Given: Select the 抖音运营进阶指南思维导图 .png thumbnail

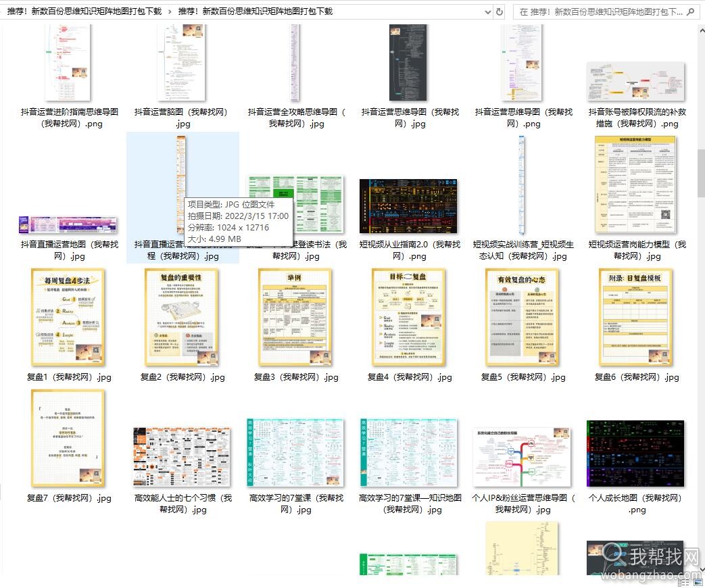Looking at the screenshot, I should [68, 62].
